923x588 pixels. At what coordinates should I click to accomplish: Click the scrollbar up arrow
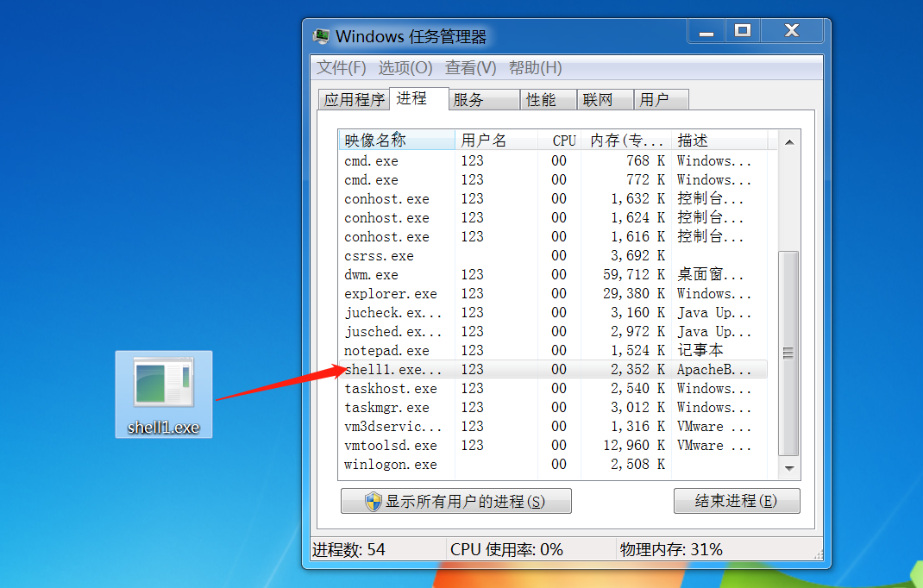pos(789,142)
